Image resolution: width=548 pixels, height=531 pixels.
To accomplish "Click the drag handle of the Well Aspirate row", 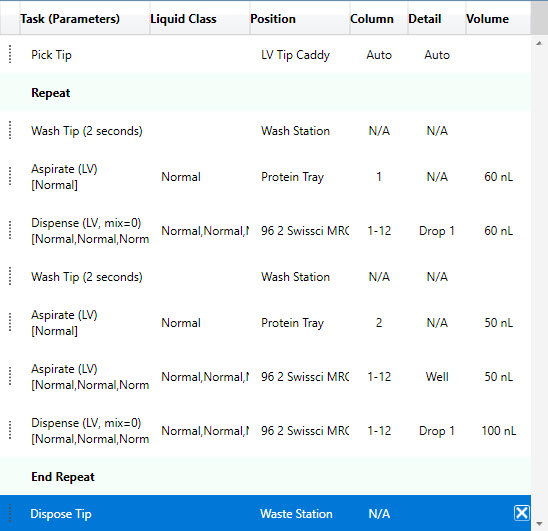I will 10,376.
